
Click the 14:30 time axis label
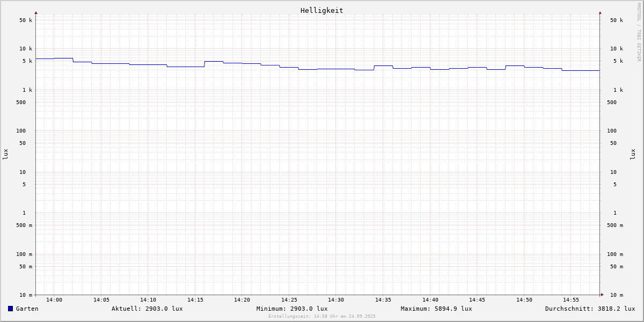[336, 300]
